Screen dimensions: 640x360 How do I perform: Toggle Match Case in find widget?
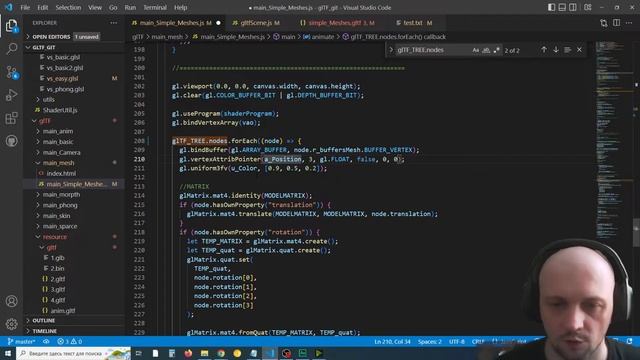[x=476, y=50]
